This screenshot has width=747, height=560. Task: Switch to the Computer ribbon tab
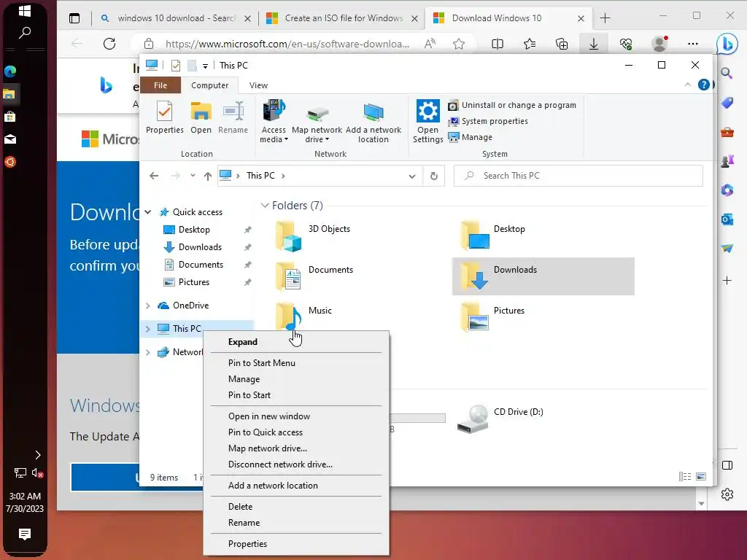point(209,85)
